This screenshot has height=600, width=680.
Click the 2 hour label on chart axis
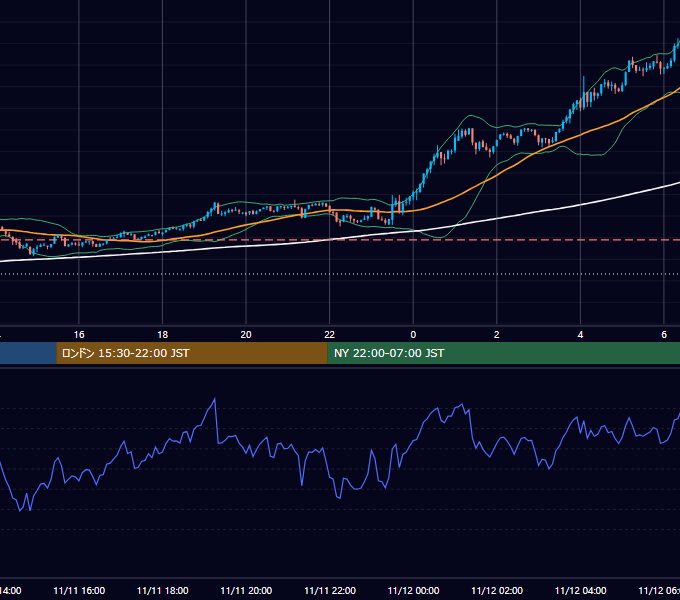[497, 335]
